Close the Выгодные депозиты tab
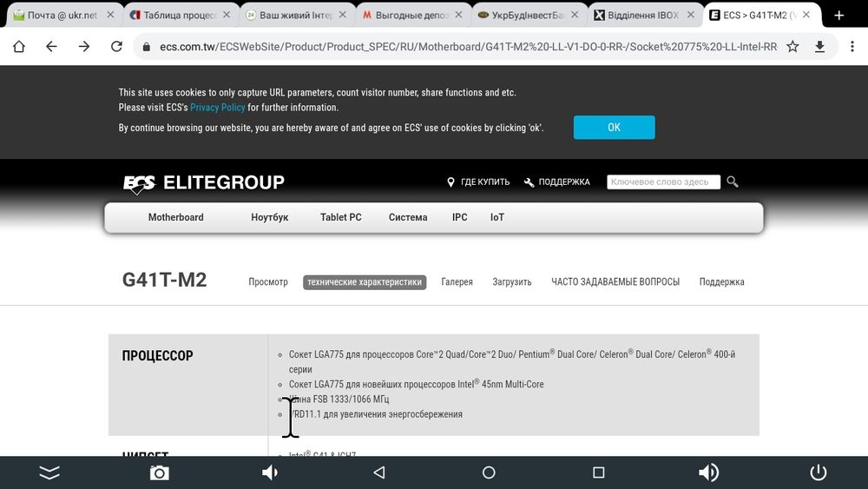Screen dimensions: 868x489 [458, 15]
